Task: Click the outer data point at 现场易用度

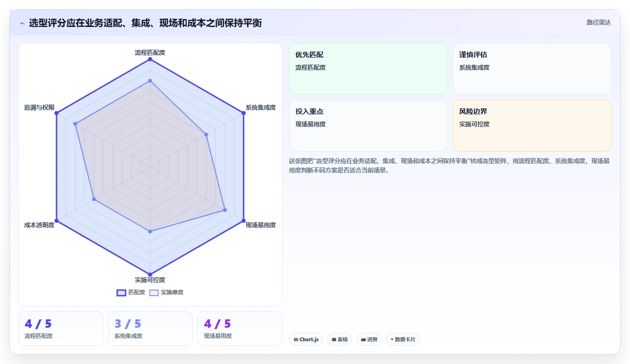Action: pos(243,220)
